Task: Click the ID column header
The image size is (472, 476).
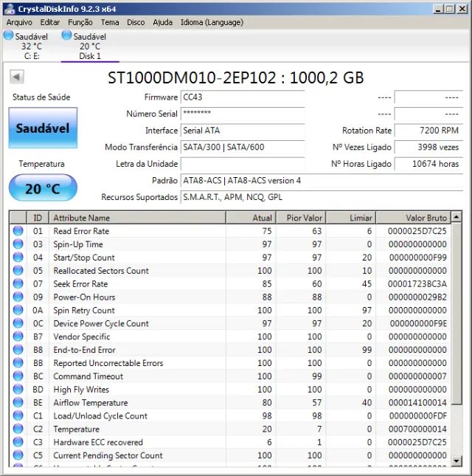Action: click(38, 218)
